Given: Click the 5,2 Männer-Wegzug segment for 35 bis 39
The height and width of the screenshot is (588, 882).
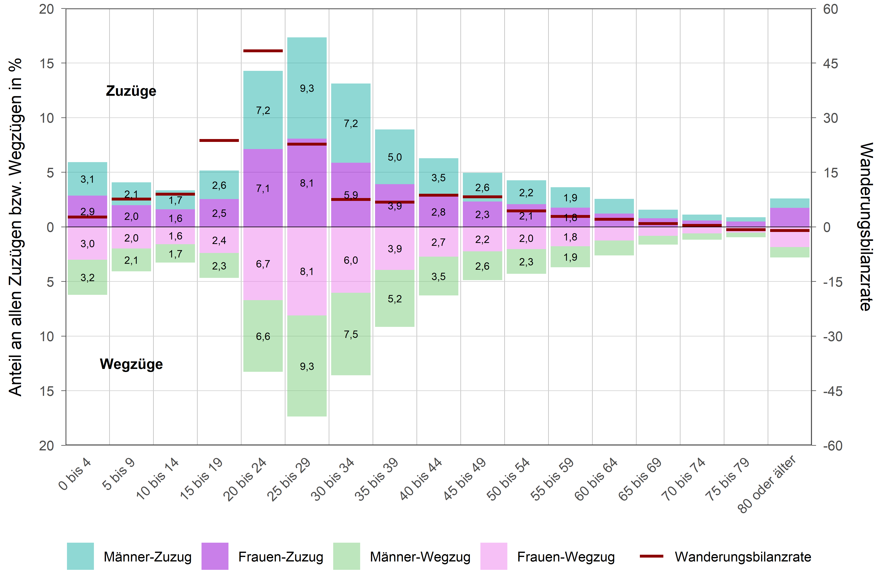Looking at the screenshot, I should pyautogui.click(x=394, y=298).
